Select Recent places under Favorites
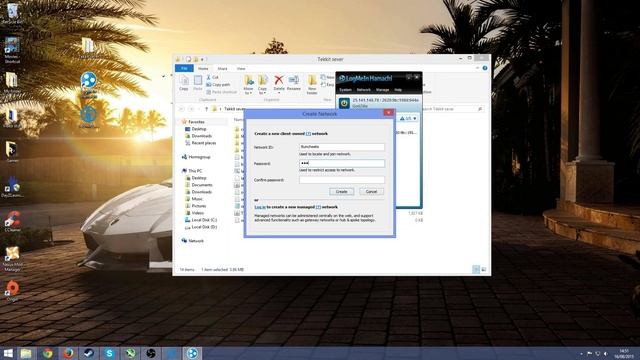 point(203,143)
